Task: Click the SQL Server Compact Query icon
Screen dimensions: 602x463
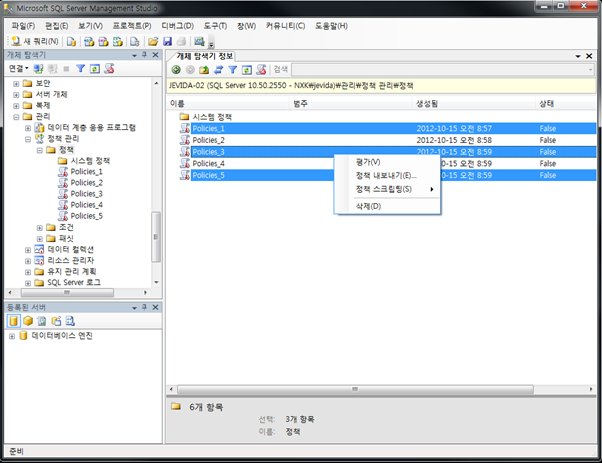Action: point(134,41)
